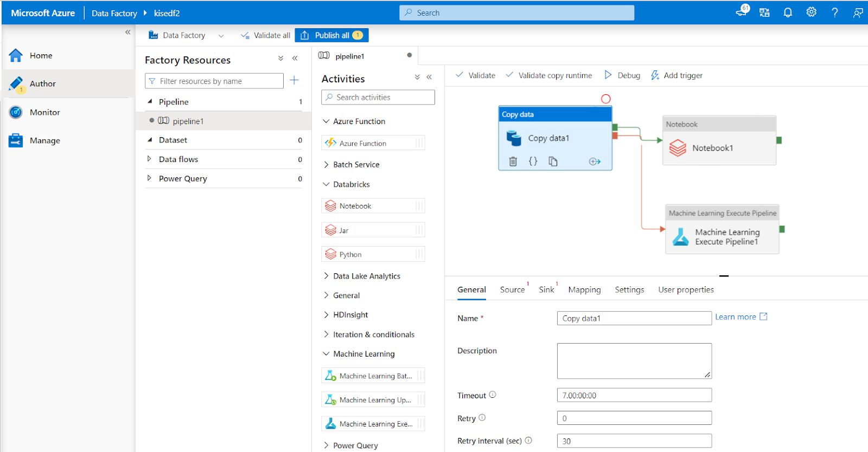Open the Manage toolbox icon
The width and height of the screenshot is (868, 452).
[x=16, y=140]
